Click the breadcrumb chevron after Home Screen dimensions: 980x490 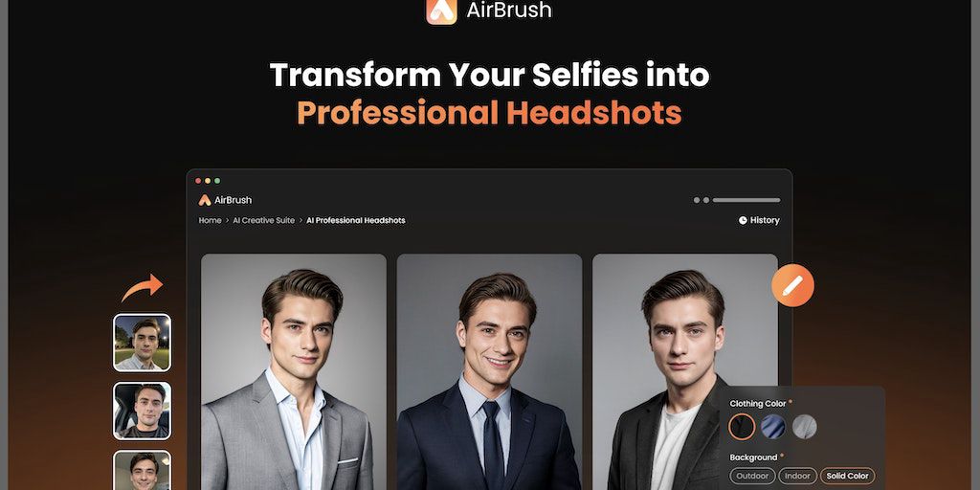tap(227, 221)
